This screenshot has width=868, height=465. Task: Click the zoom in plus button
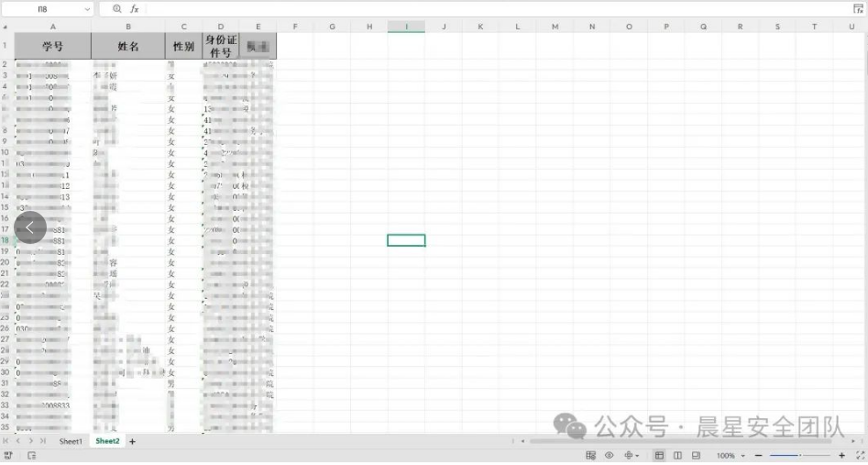click(841, 456)
